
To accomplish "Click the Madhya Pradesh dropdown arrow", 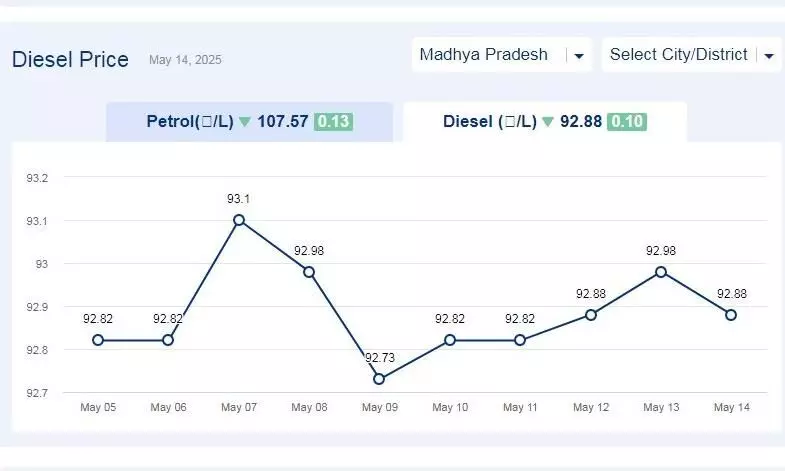I will click(579, 56).
